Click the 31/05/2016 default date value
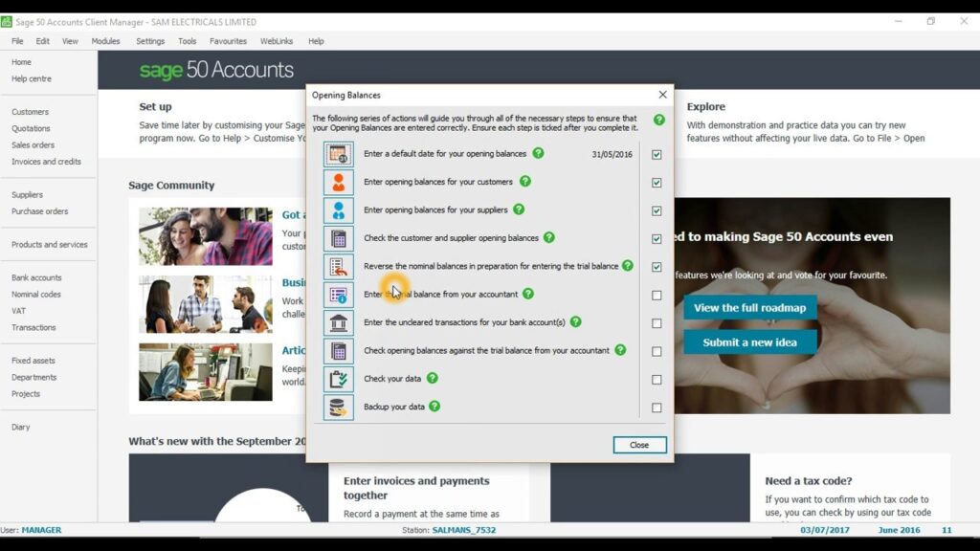 coord(612,154)
